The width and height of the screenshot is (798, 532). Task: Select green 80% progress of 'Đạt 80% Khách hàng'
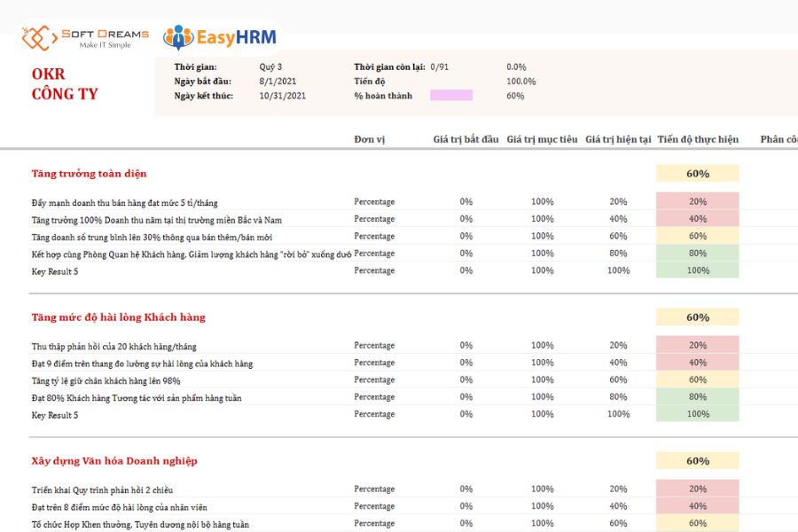(697, 396)
